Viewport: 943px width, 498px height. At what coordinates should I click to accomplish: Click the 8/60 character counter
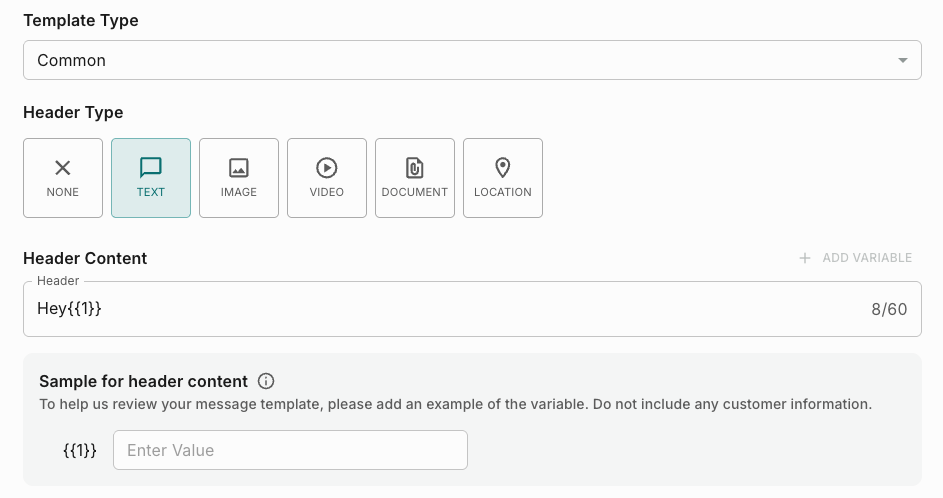(889, 309)
